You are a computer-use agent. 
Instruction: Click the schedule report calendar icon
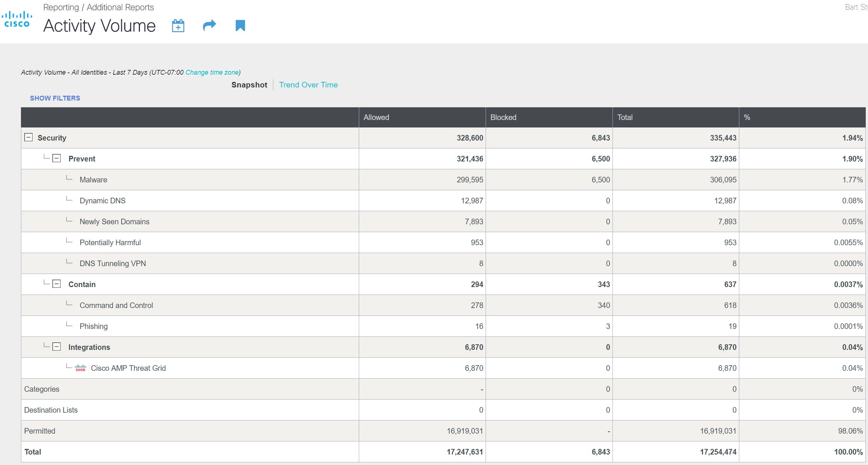178,26
